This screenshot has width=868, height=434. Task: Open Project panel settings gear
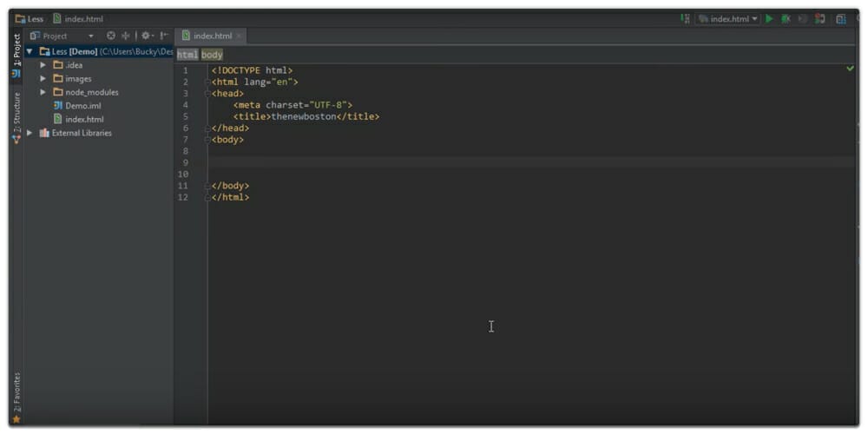146,36
